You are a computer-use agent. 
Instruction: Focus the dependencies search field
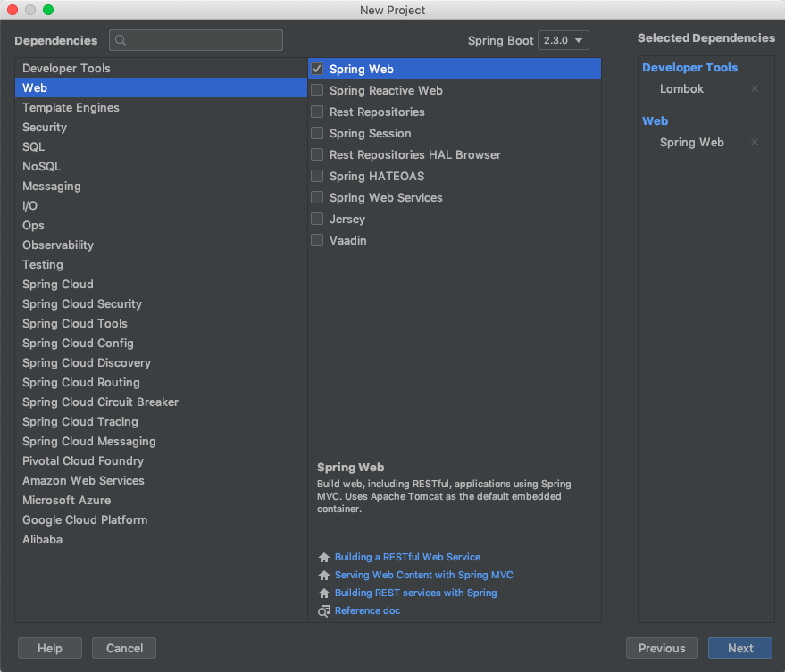pos(196,40)
